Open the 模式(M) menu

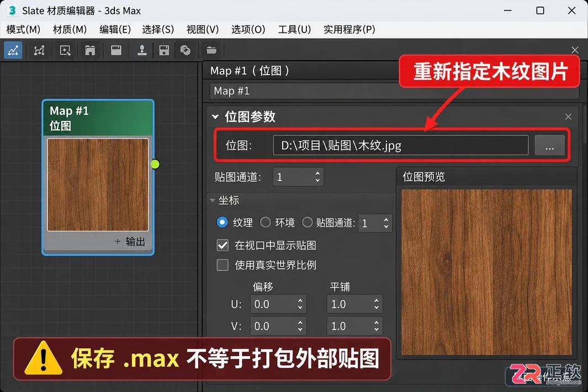[x=23, y=29]
